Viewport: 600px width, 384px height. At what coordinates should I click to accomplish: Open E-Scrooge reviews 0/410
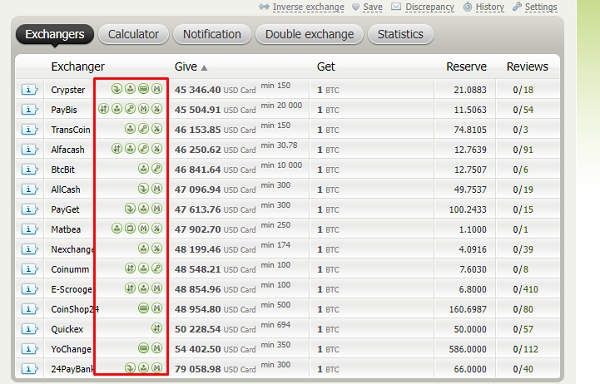point(525,289)
